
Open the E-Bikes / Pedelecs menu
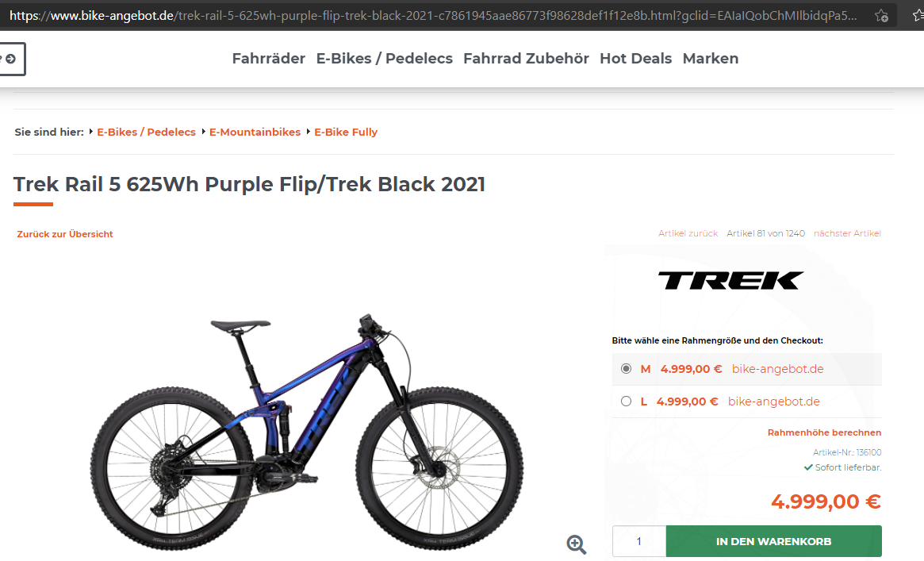pos(384,59)
